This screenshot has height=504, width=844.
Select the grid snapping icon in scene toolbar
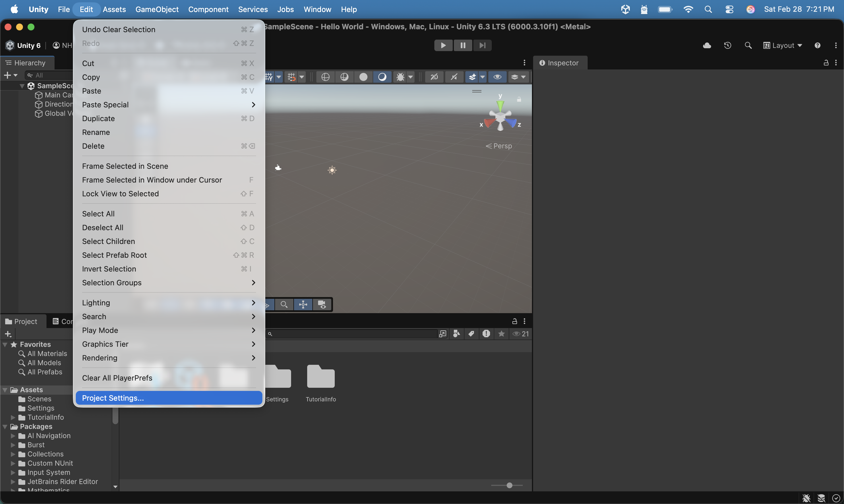point(291,77)
